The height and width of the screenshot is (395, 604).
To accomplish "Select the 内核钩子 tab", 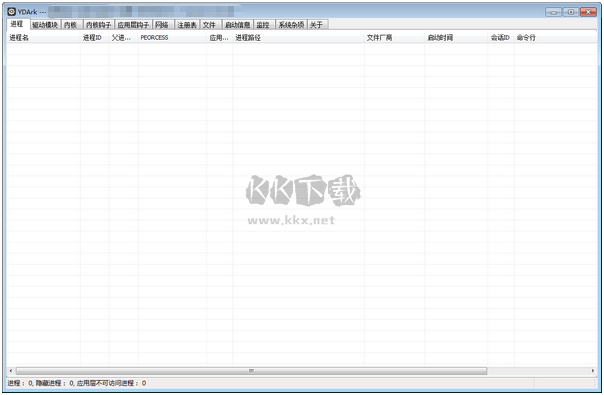I will point(99,25).
